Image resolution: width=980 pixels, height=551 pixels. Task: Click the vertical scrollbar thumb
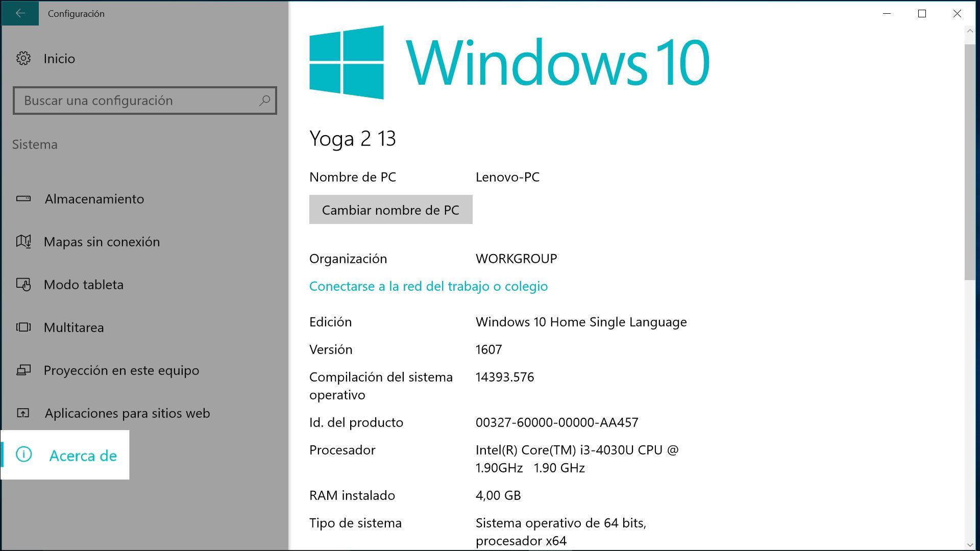coord(970,162)
